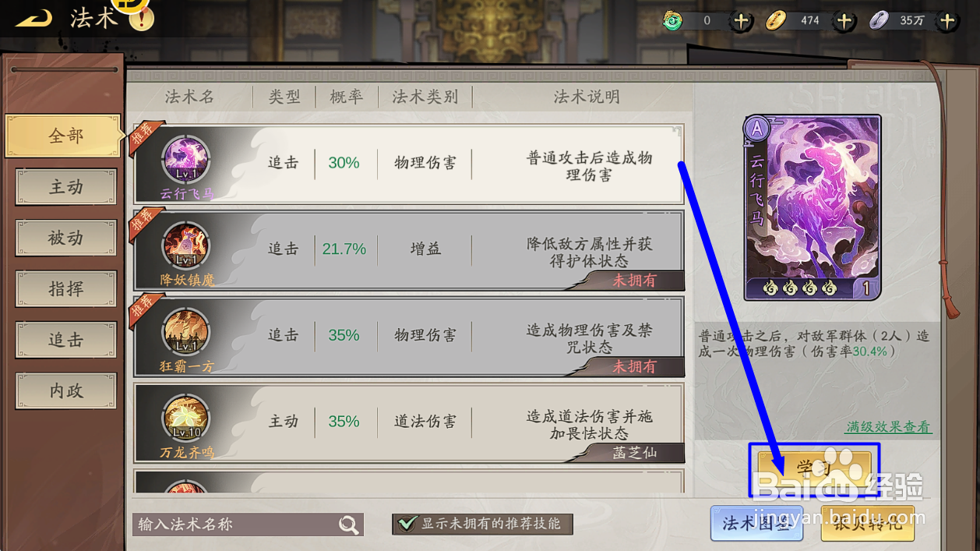Open the 被动 skills tab
The width and height of the screenshot is (980, 551).
66,238
